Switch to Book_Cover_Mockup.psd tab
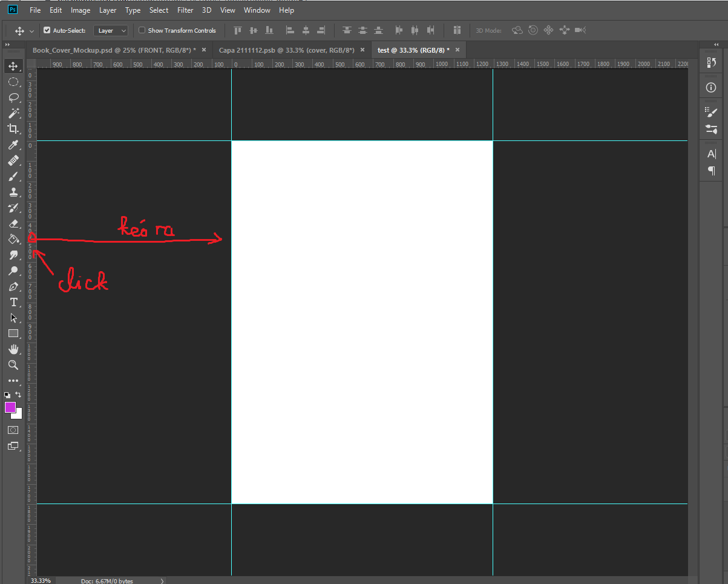 (x=114, y=50)
